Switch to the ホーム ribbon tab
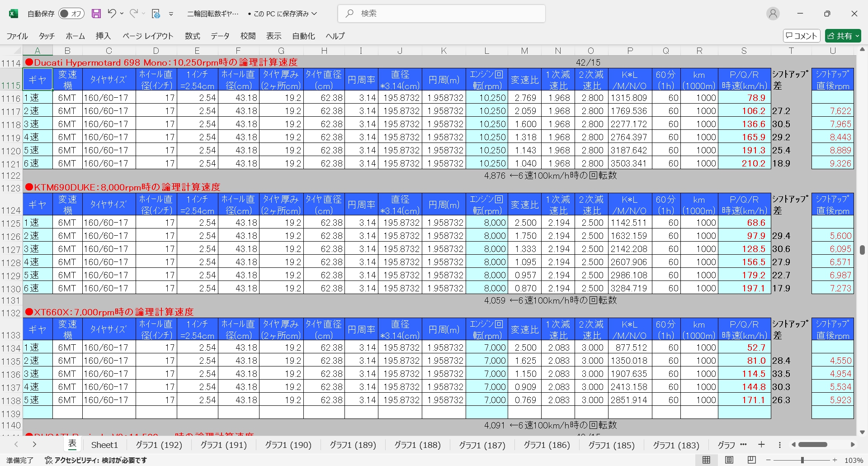 pyautogui.click(x=75, y=36)
